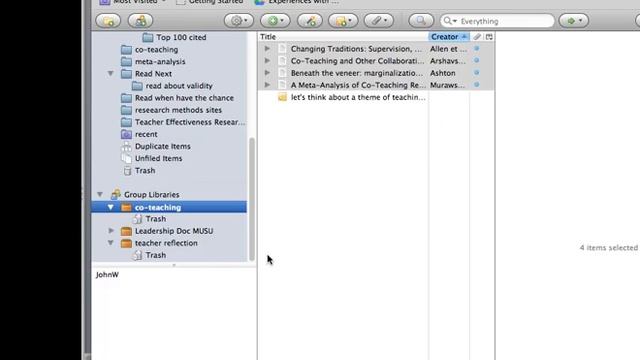This screenshot has width=640, height=360.
Task: Collapse the Group Libraries section
Action: tap(100, 194)
